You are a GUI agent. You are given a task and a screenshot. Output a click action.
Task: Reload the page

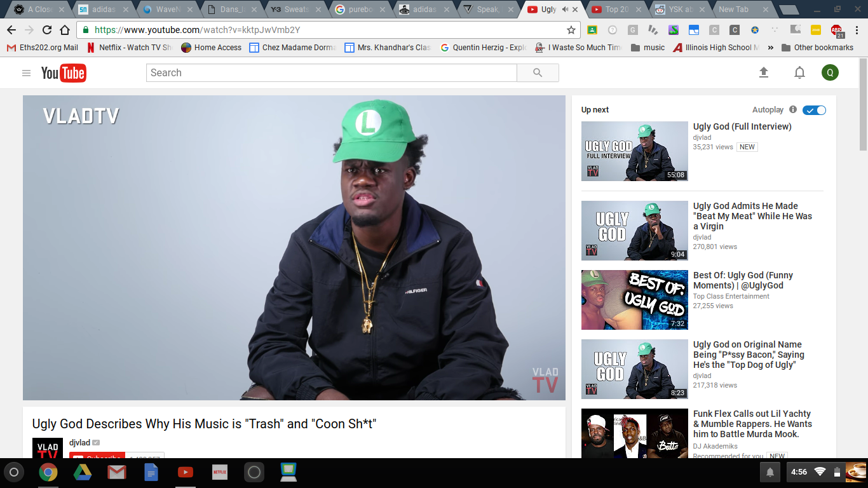47,30
